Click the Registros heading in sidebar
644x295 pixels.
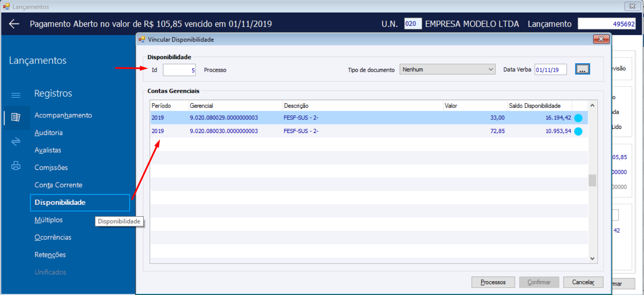click(53, 94)
